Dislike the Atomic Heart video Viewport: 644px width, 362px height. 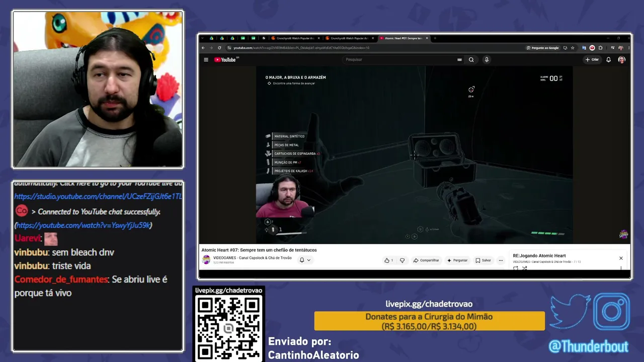point(402,260)
